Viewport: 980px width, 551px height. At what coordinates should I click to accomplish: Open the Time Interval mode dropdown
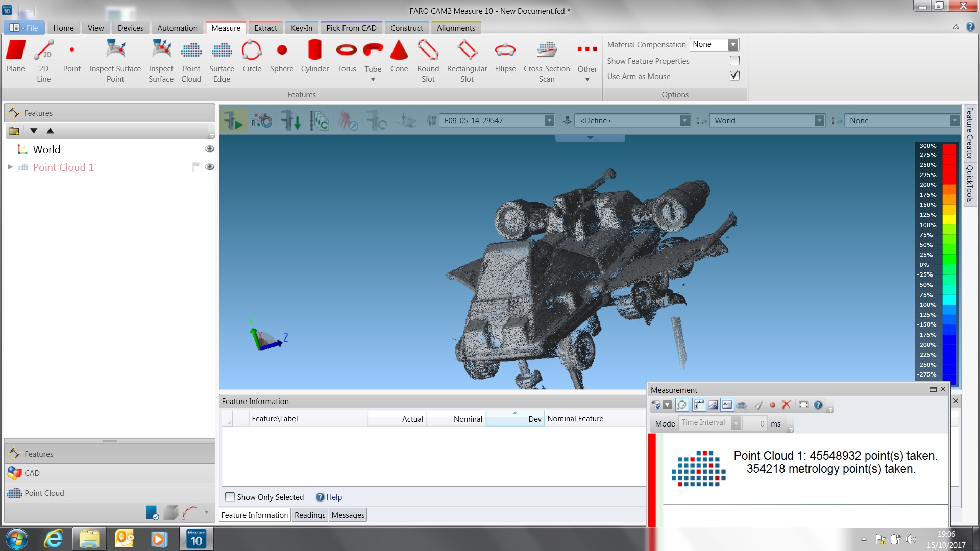coord(736,423)
